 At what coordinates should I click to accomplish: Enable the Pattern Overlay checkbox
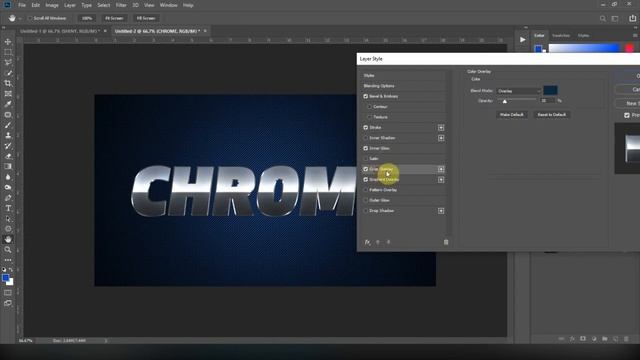(x=366, y=190)
